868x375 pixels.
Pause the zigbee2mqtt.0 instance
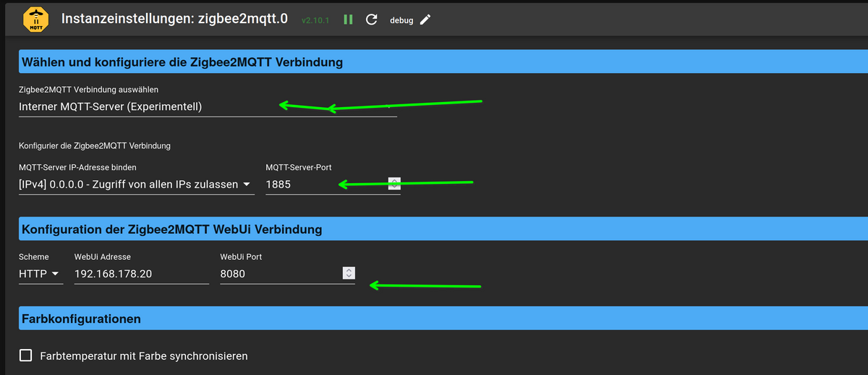pyautogui.click(x=348, y=20)
